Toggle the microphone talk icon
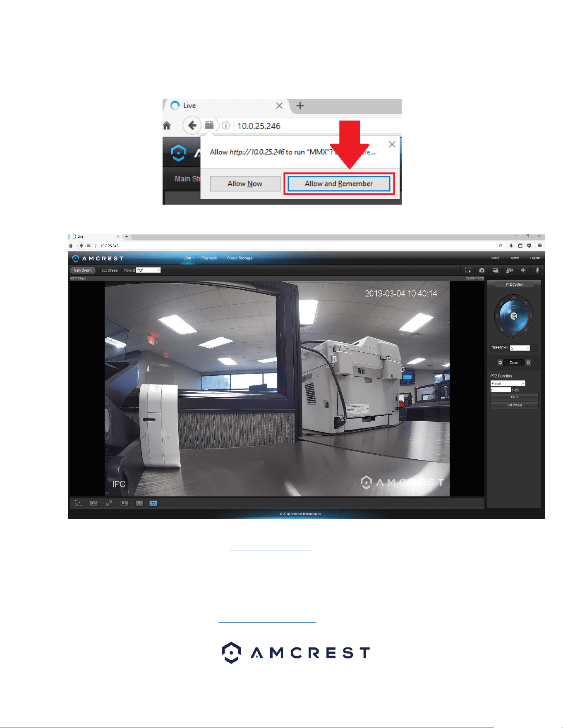563x728 pixels. pyautogui.click(x=537, y=270)
